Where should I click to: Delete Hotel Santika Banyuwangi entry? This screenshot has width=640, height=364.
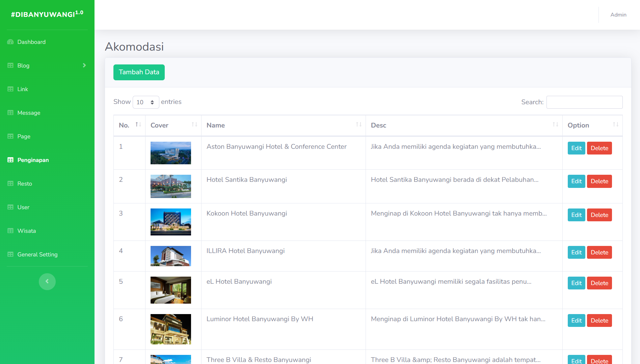click(x=599, y=181)
